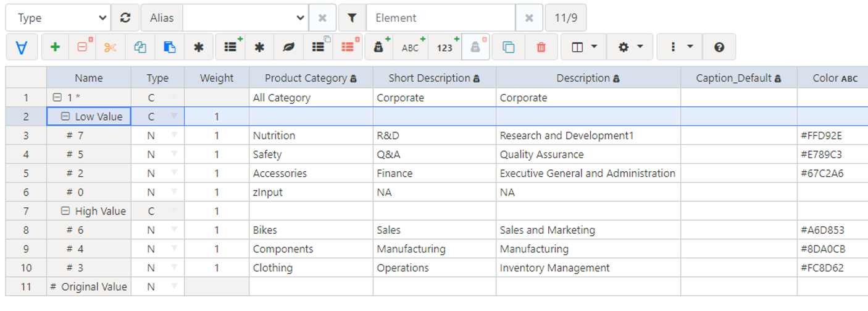Select the 'Clothing' cell
Screen dimensions: 868x311
click(311, 268)
